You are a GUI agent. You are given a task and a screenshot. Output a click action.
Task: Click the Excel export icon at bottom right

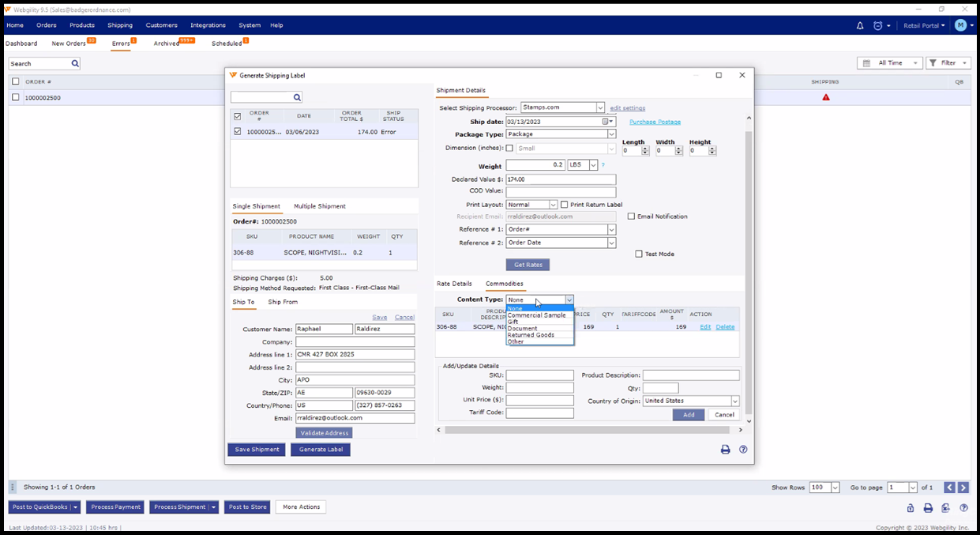tap(946, 508)
